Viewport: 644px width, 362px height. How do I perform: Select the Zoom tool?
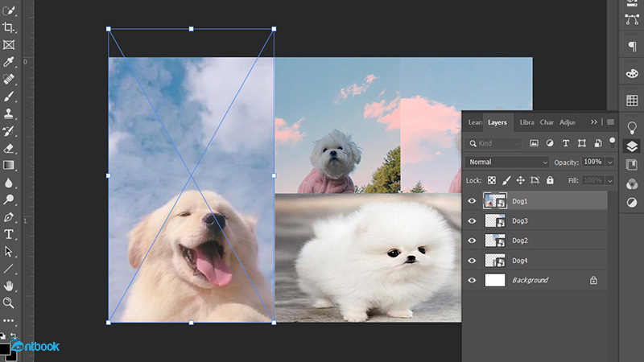pyautogui.click(x=8, y=303)
